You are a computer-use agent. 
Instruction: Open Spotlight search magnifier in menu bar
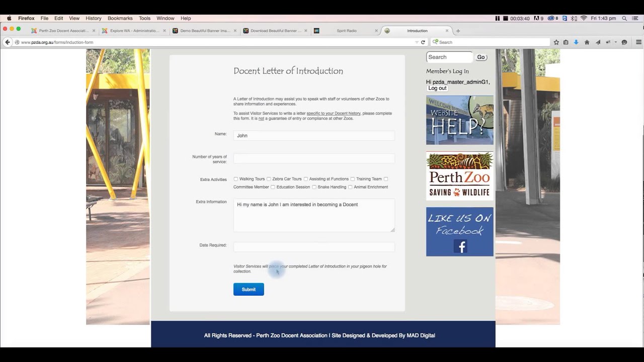click(624, 18)
